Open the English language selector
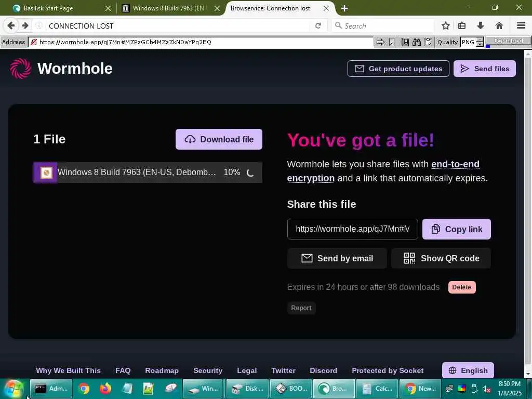This screenshot has width=532, height=399. [x=468, y=370]
